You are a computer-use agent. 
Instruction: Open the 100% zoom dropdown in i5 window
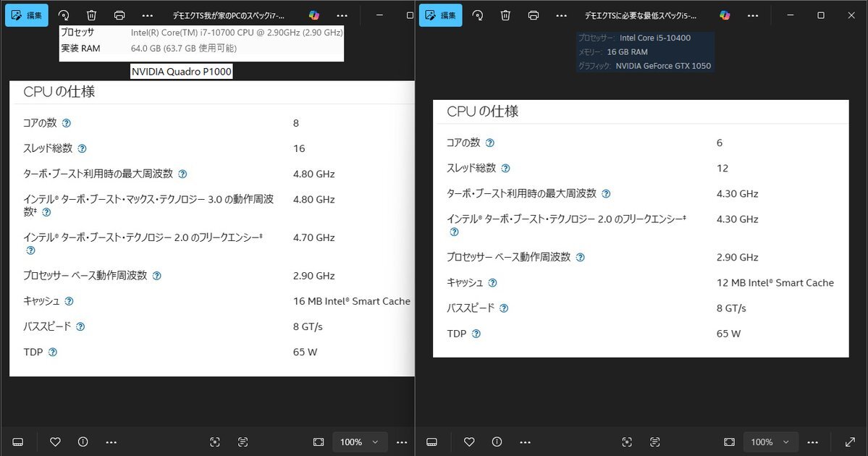tap(770, 442)
